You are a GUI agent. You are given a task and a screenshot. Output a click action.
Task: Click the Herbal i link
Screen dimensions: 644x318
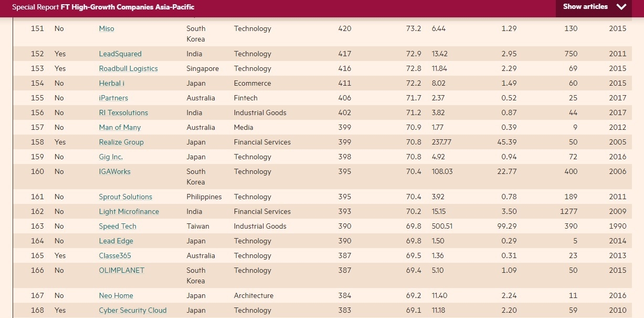coord(112,84)
